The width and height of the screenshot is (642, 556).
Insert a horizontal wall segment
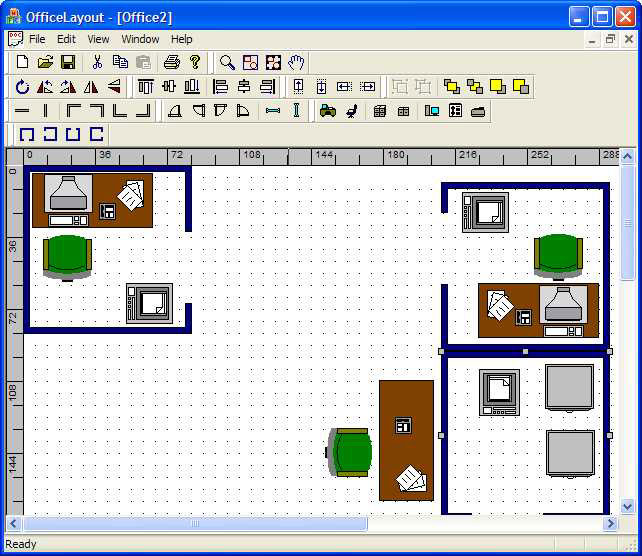click(22, 111)
